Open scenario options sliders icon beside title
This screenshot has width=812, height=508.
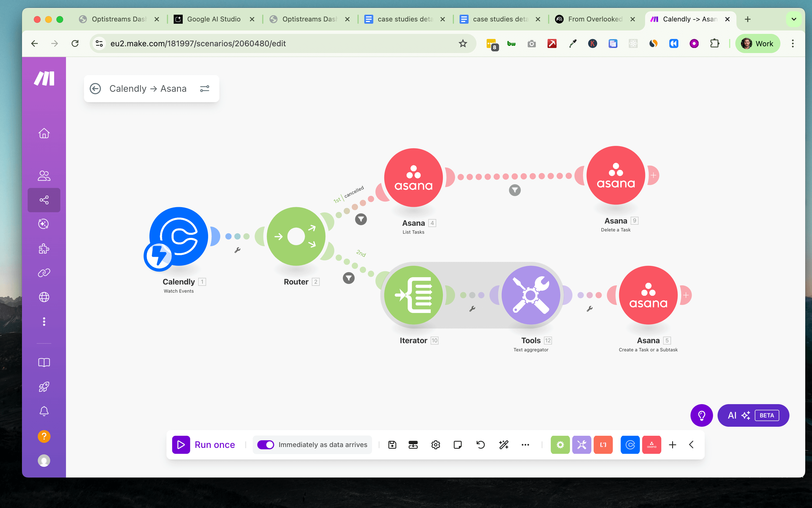[x=205, y=88]
